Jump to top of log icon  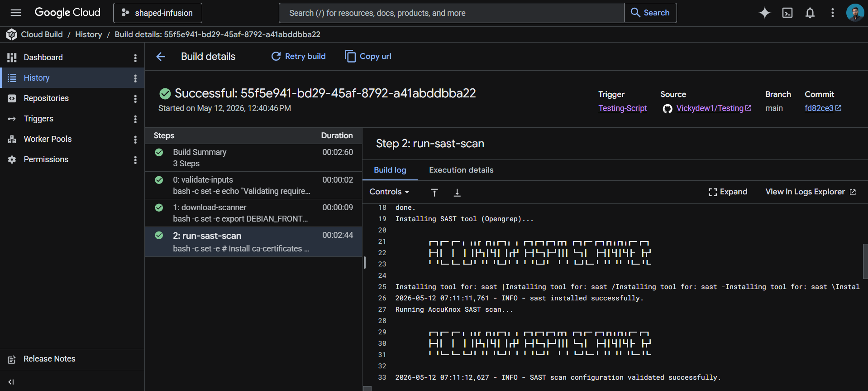(434, 193)
